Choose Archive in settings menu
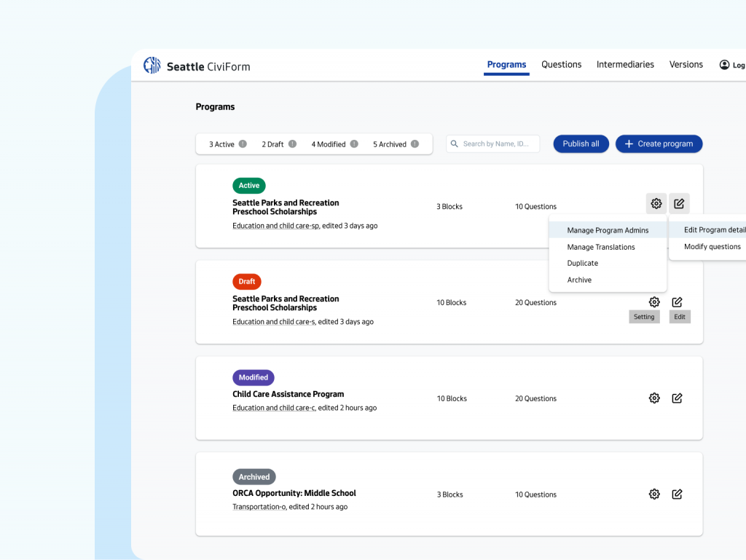The width and height of the screenshot is (746, 560). (x=579, y=280)
